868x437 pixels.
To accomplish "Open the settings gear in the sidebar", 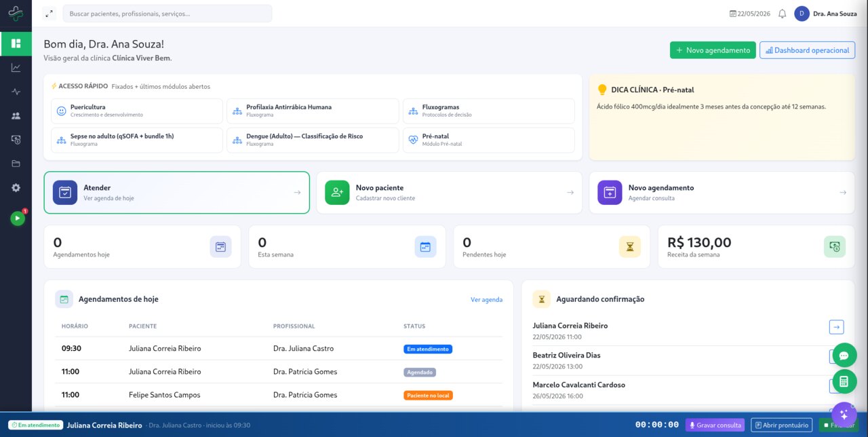I will tap(16, 187).
